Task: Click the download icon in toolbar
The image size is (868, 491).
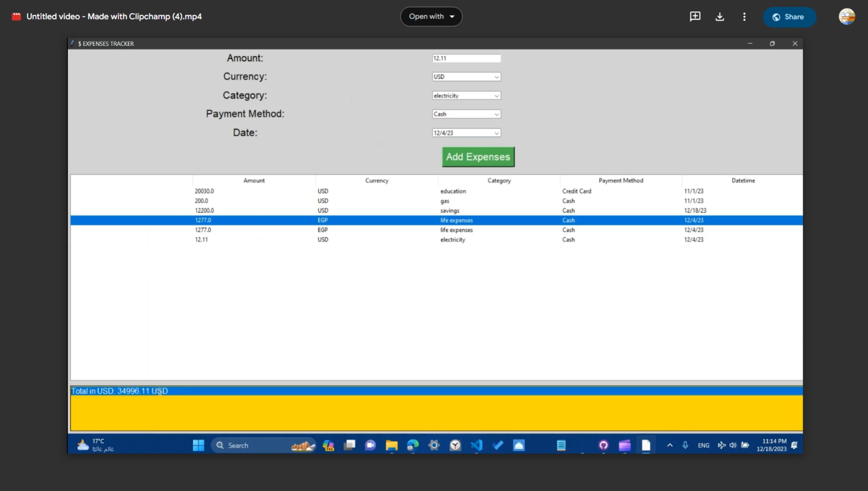Action: (x=720, y=16)
